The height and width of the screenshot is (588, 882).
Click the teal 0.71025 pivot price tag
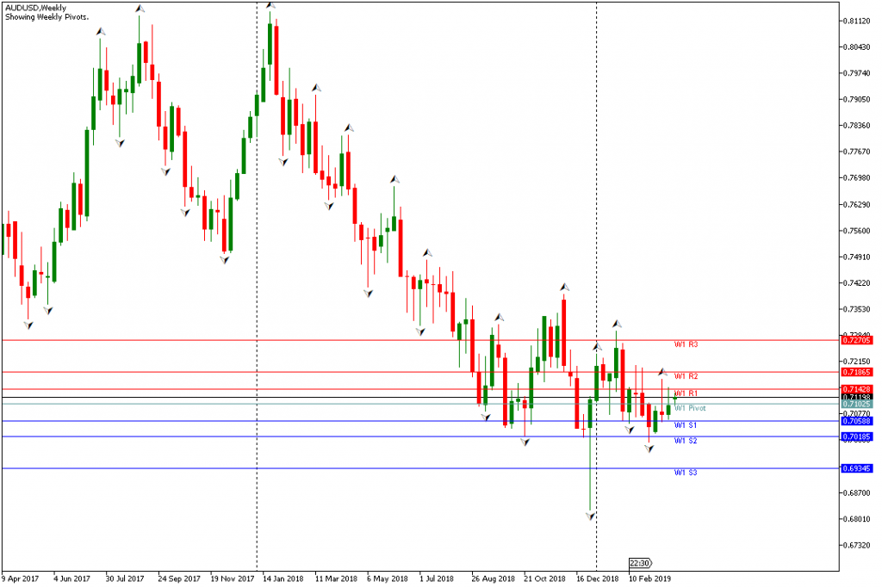857,404
